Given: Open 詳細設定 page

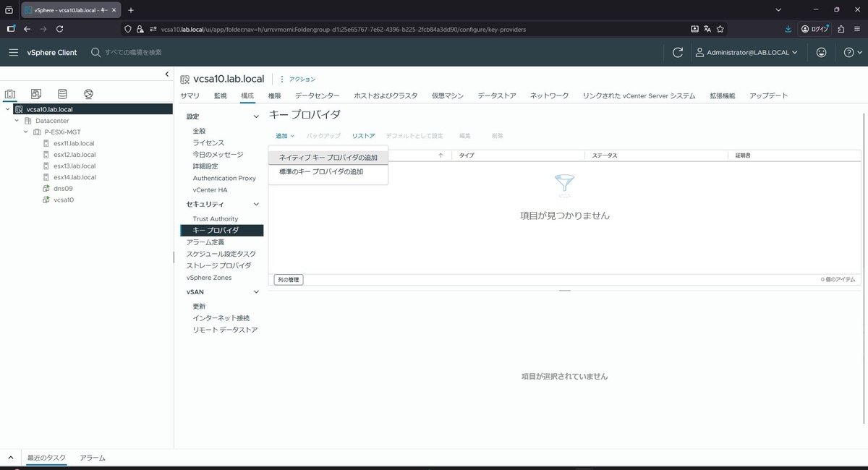Looking at the screenshot, I should [x=205, y=166].
